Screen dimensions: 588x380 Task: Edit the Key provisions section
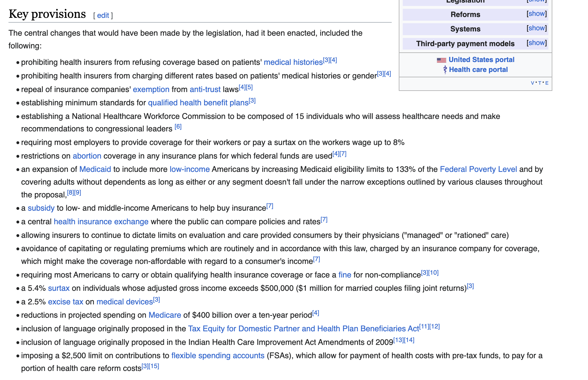[103, 16]
